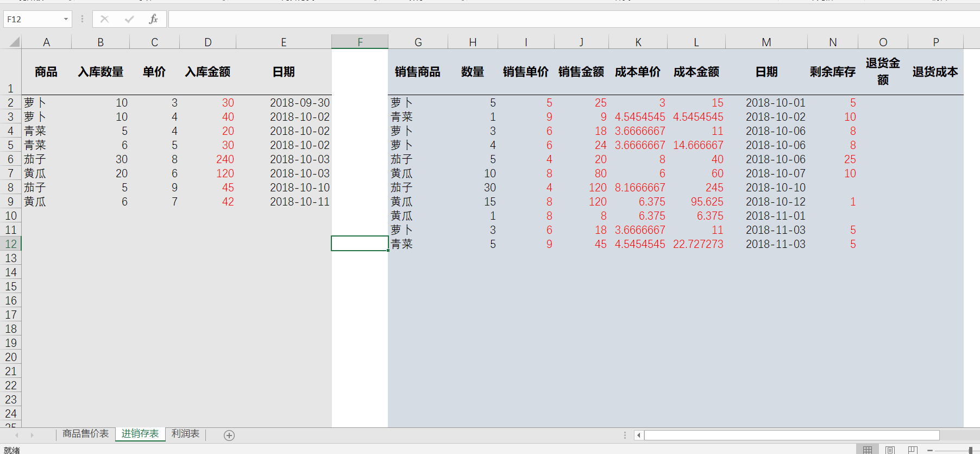980x454 pixels.
Task: Click the zoom out minus button
Action: point(931,450)
